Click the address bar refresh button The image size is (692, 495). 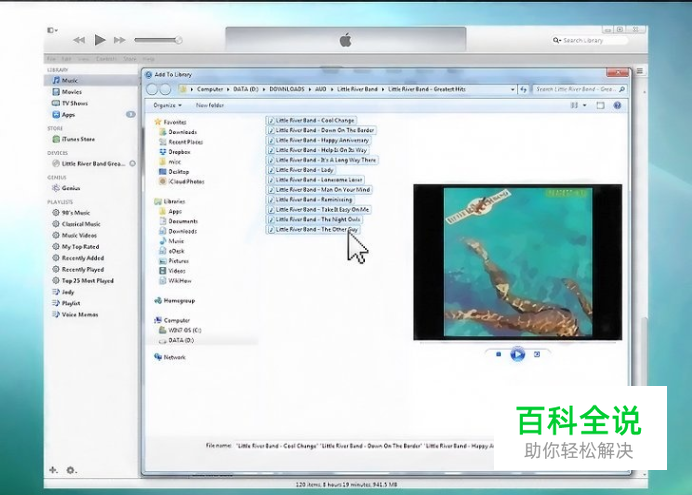pyautogui.click(x=523, y=90)
